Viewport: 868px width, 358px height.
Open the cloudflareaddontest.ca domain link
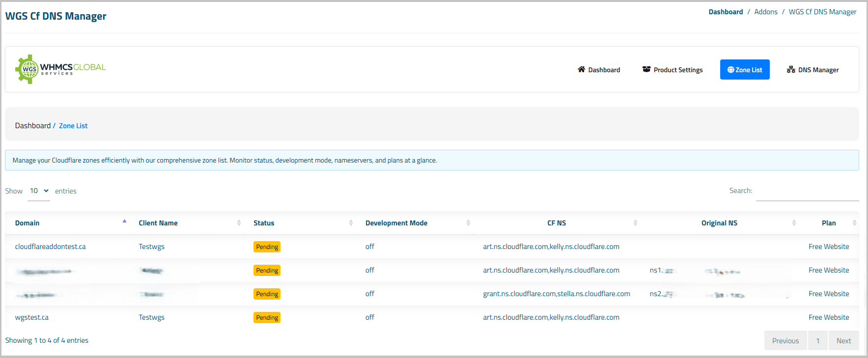point(50,247)
